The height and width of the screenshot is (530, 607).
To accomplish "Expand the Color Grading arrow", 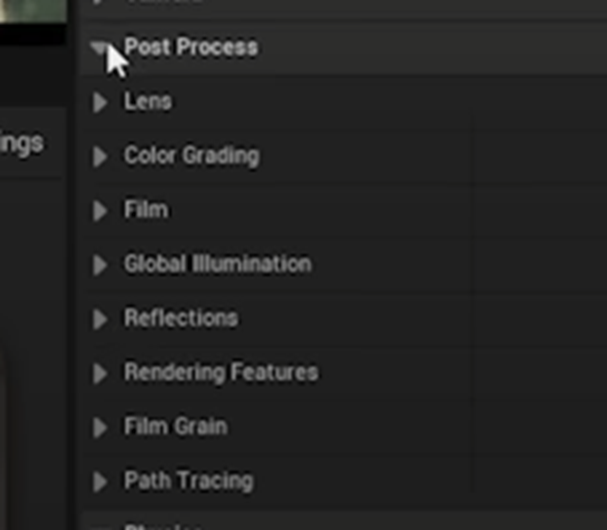I will 99,156.
